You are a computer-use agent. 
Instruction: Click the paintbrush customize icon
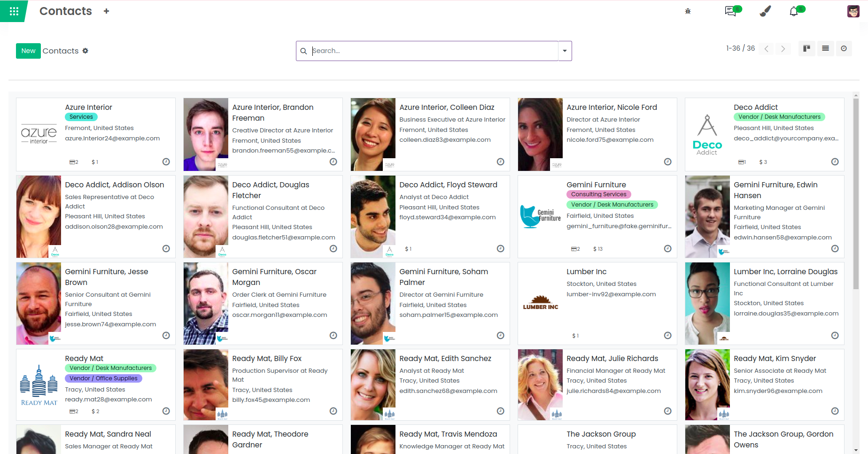coord(765,11)
